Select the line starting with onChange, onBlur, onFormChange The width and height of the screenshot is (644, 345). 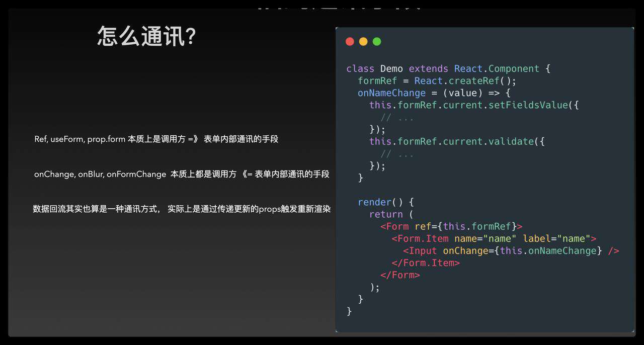click(182, 174)
